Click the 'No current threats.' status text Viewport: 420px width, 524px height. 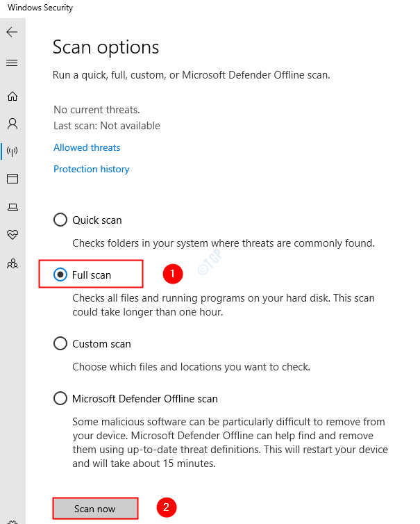(x=96, y=110)
